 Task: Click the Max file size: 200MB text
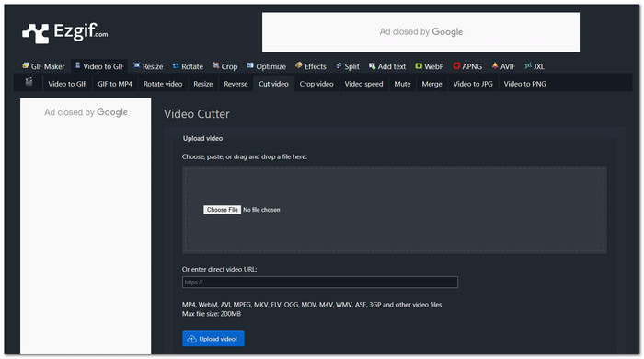(x=212, y=314)
